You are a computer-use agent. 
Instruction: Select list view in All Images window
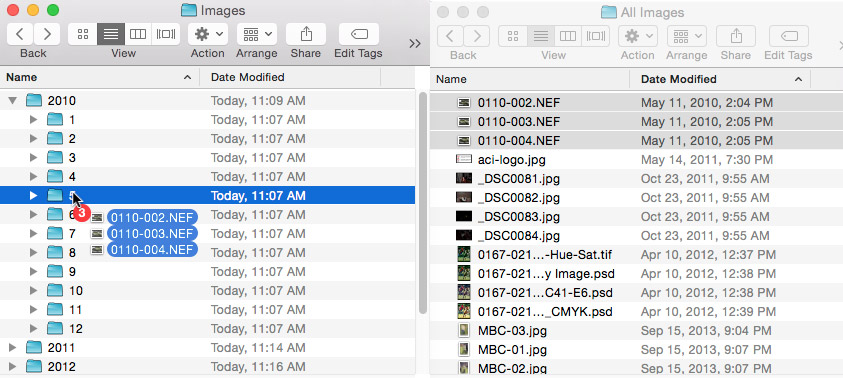541,36
